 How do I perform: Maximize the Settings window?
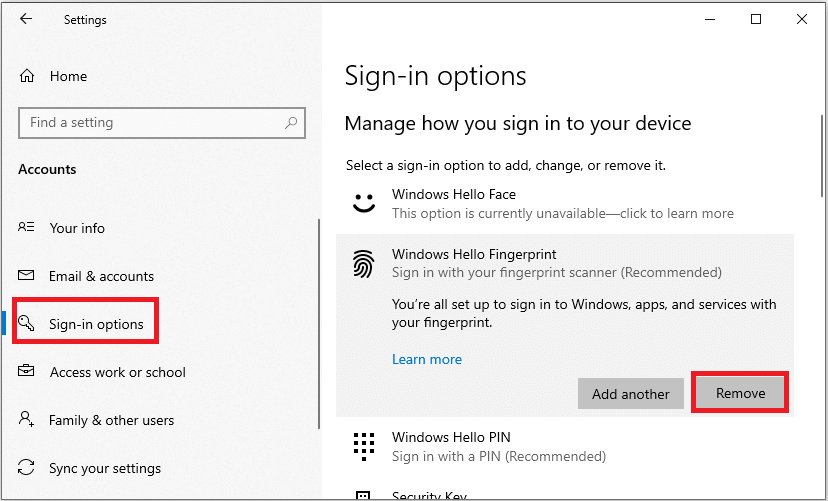point(756,20)
